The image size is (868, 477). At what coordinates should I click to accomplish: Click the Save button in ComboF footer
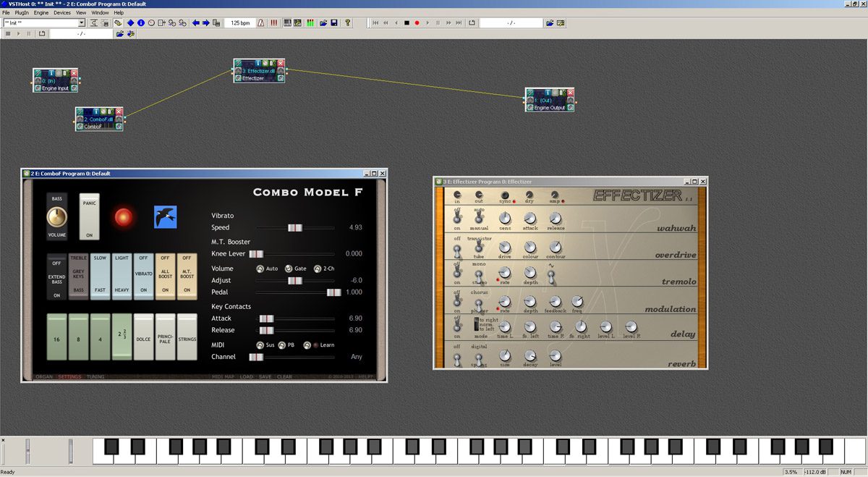(265, 376)
